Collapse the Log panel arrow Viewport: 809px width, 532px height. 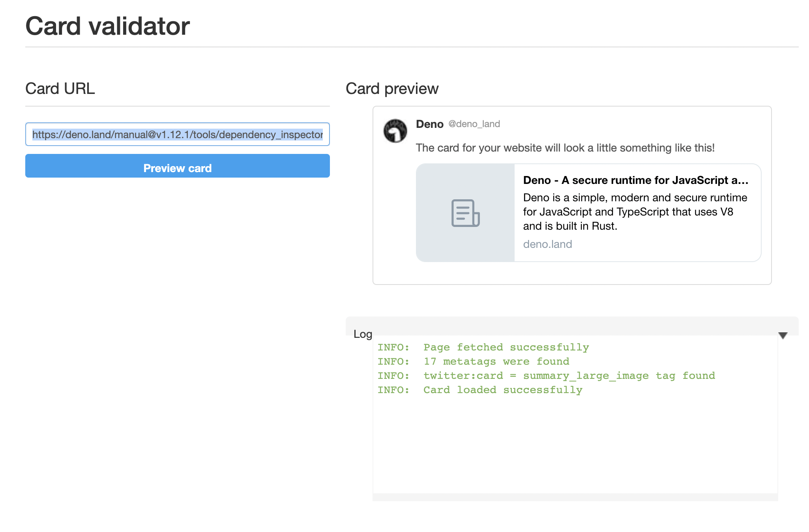[783, 335]
